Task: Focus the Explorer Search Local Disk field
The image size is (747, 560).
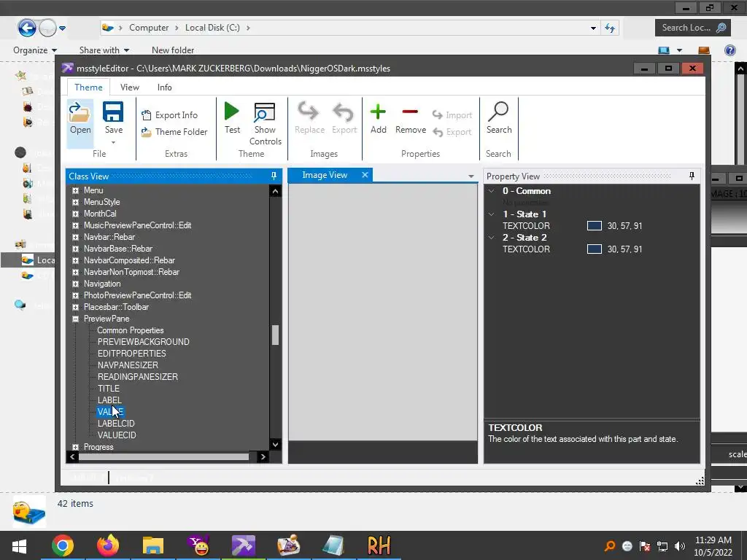Action: click(x=693, y=28)
